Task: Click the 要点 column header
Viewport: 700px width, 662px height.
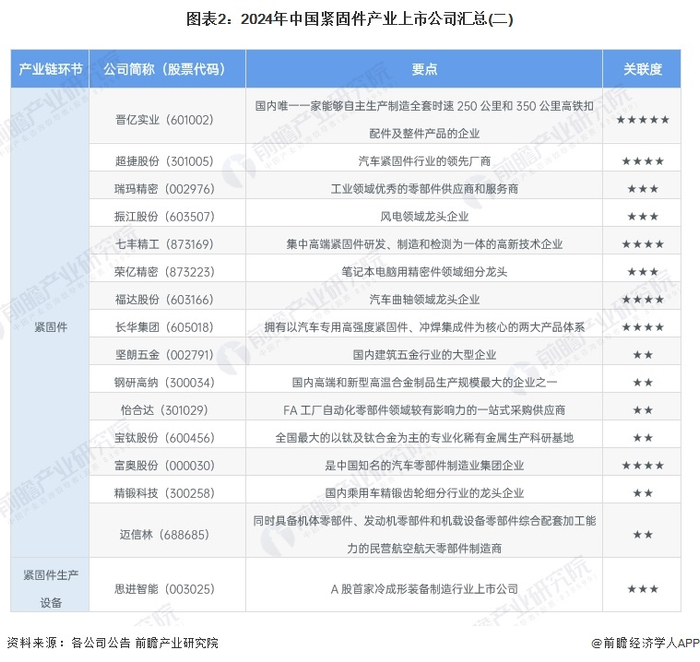Action: click(x=424, y=69)
